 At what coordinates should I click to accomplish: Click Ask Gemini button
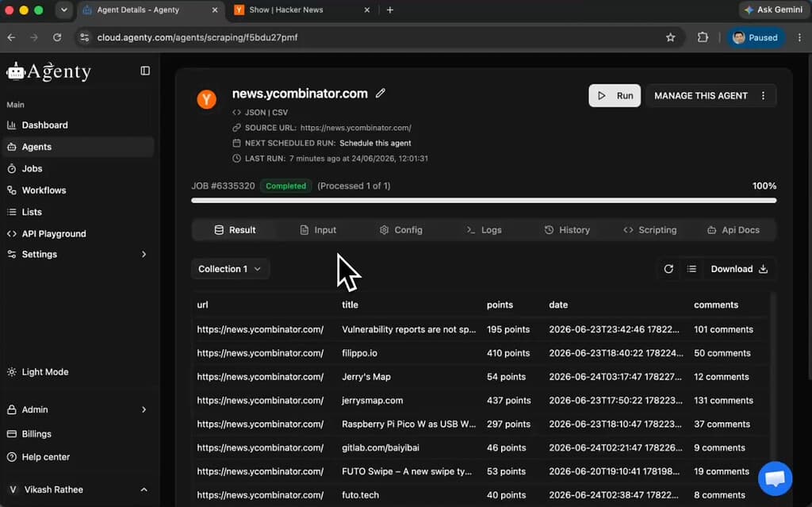point(773,10)
